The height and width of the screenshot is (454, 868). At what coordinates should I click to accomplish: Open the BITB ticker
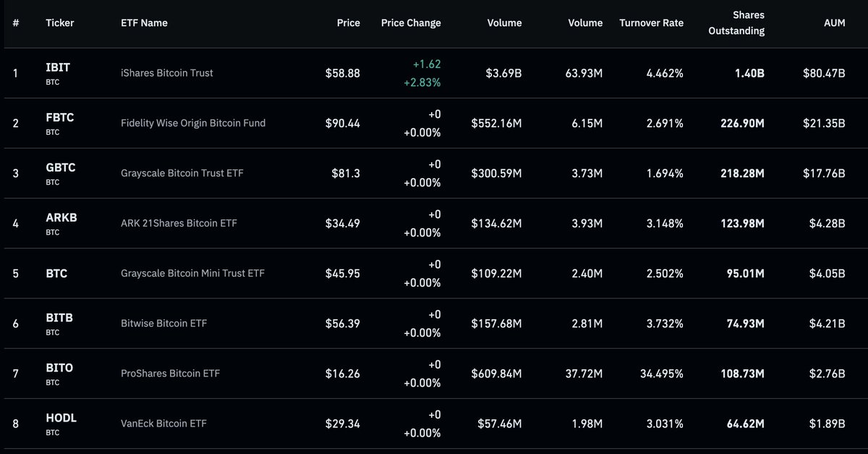tap(59, 317)
